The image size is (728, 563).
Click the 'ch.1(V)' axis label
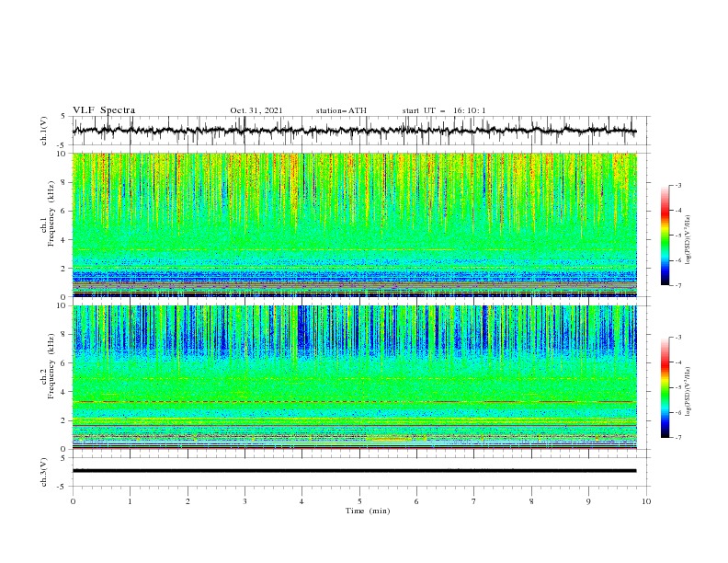[44, 131]
